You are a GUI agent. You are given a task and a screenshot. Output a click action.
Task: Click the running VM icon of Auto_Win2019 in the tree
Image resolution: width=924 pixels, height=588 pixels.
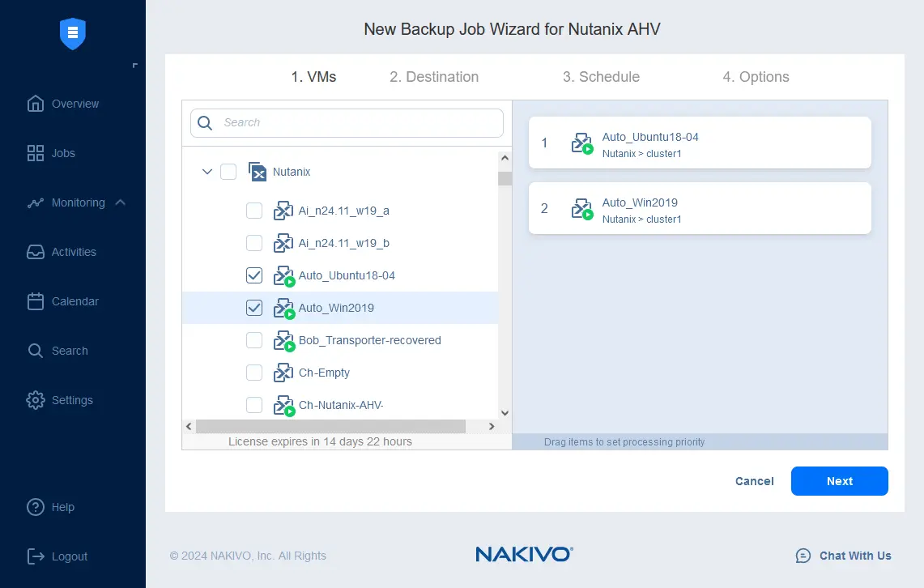(x=284, y=308)
